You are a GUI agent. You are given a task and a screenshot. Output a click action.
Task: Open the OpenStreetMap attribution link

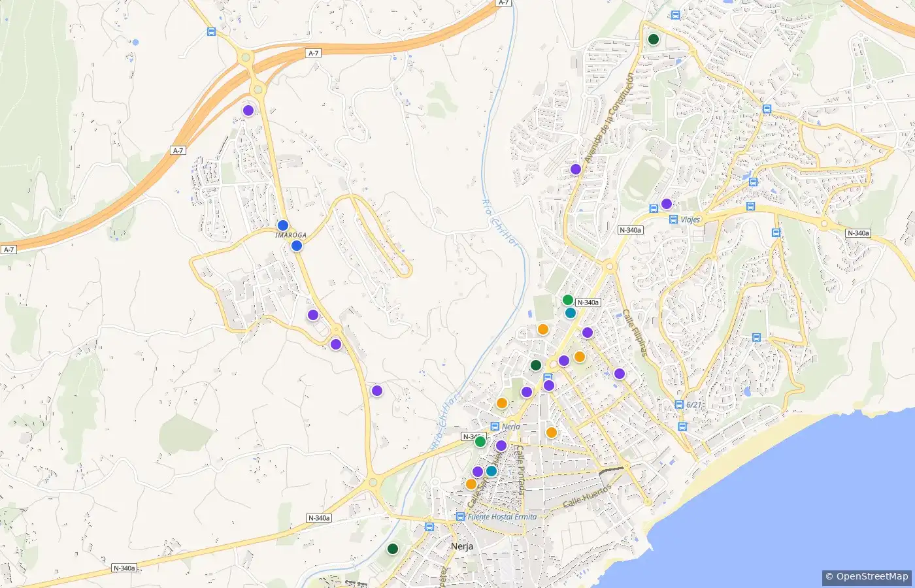[867, 576]
